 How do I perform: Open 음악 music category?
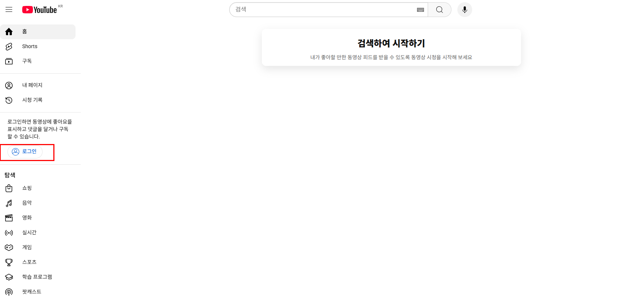[x=27, y=203]
